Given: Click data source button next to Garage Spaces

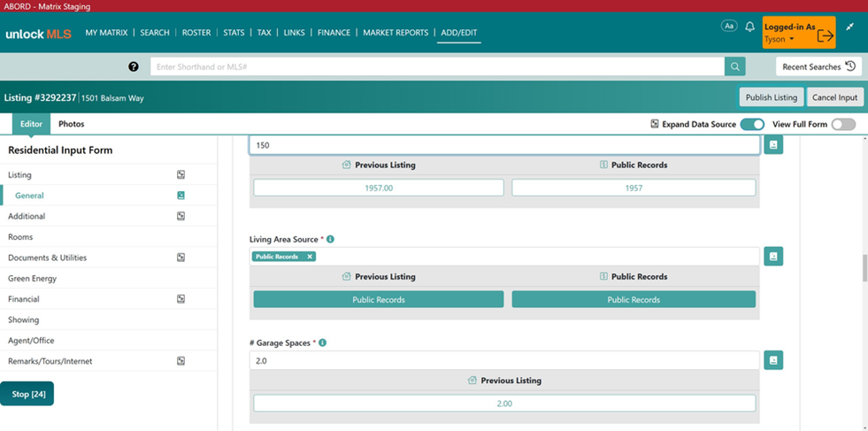Looking at the screenshot, I should (773, 360).
